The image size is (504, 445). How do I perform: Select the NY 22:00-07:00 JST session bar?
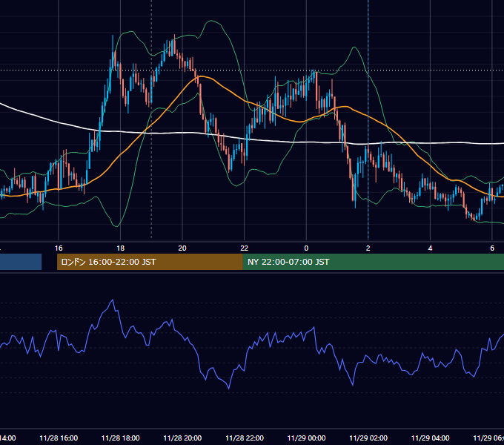point(373,262)
